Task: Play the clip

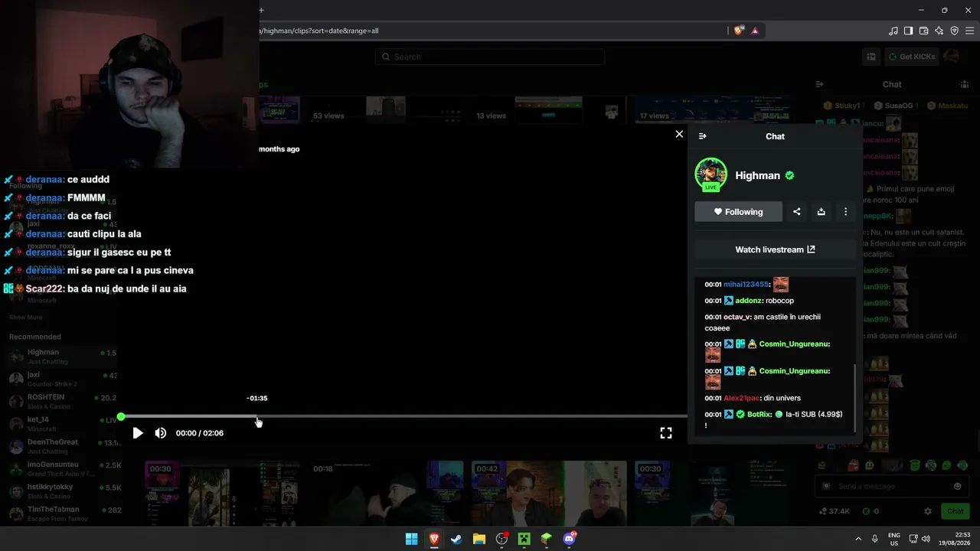Action: pos(137,433)
